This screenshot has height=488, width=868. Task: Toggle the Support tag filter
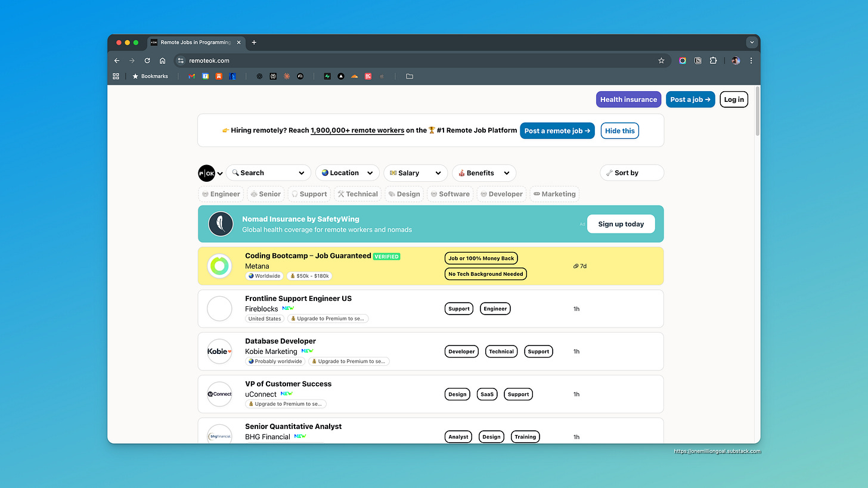309,194
